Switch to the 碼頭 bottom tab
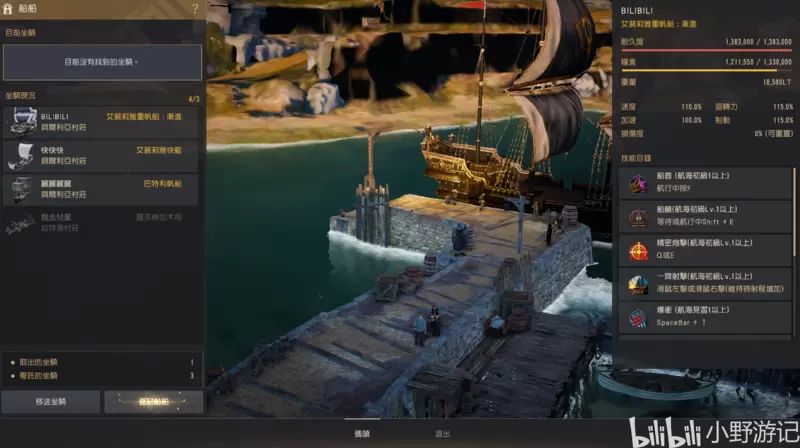The image size is (800, 448). (x=362, y=434)
